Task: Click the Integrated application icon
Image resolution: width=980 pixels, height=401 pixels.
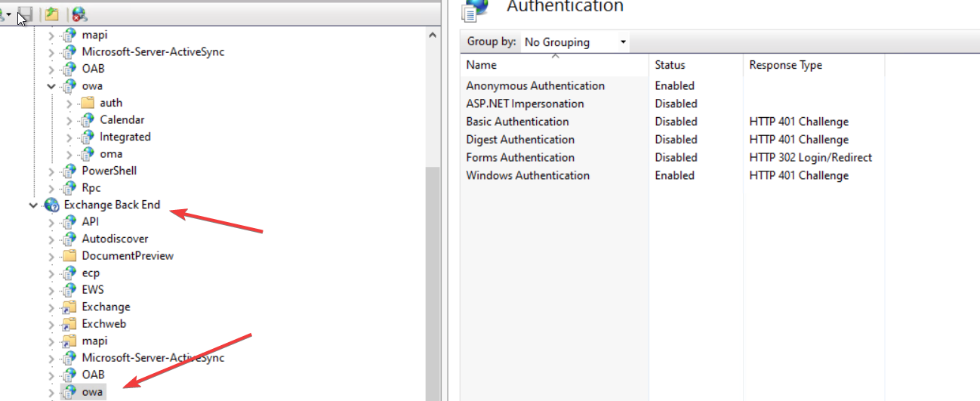Action: pyautogui.click(x=88, y=137)
